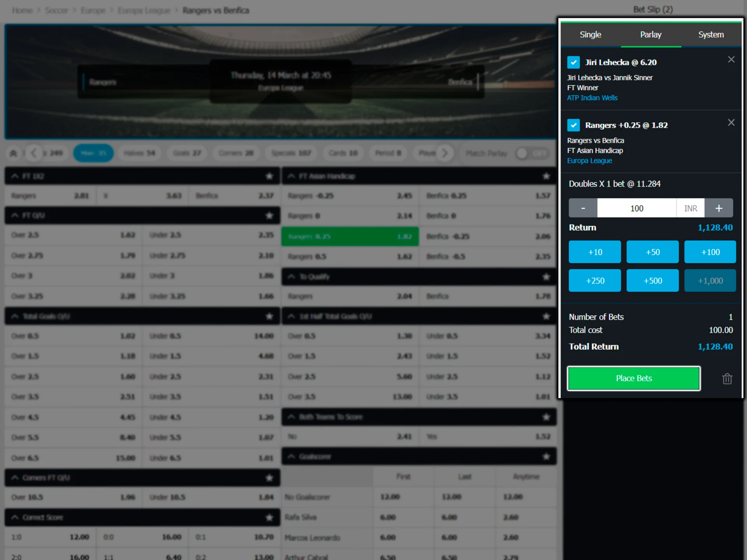
Task: Select the Specials 107 market filter
Action: (291, 153)
